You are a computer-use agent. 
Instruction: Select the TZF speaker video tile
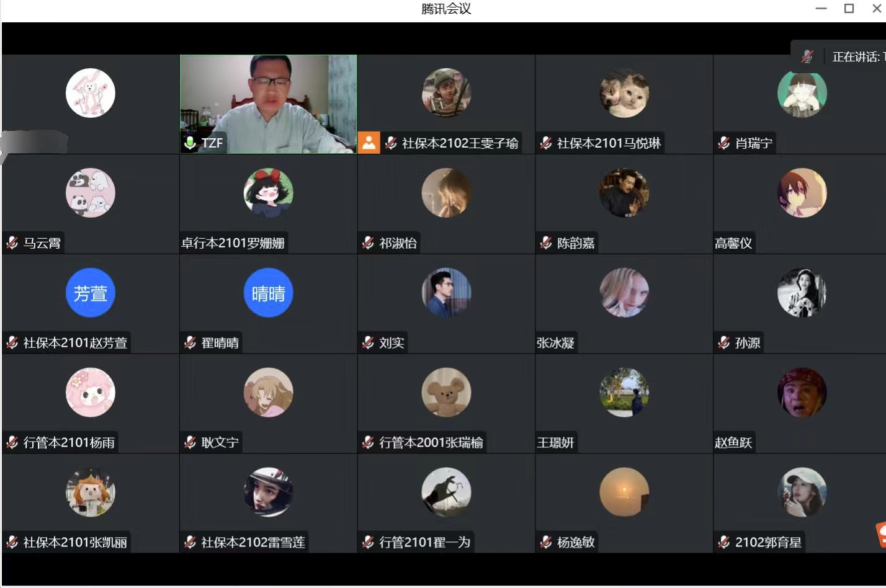268,99
